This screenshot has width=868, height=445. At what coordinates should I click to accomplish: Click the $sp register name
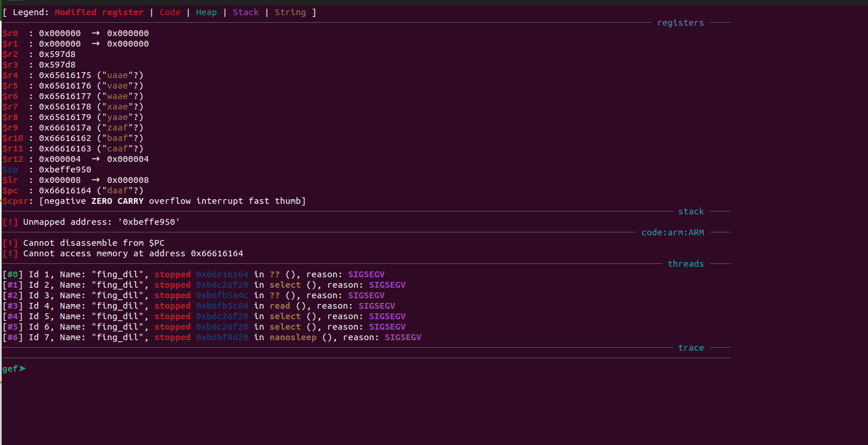(10, 169)
